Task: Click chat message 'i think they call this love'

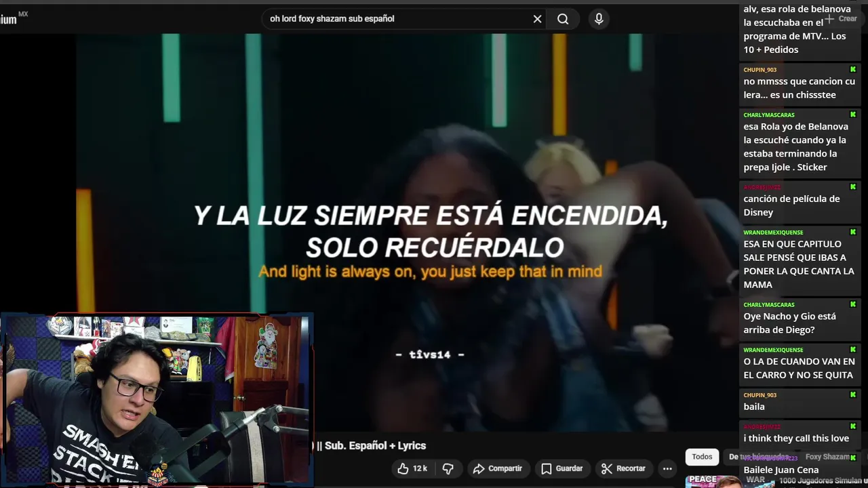Action: point(796,439)
